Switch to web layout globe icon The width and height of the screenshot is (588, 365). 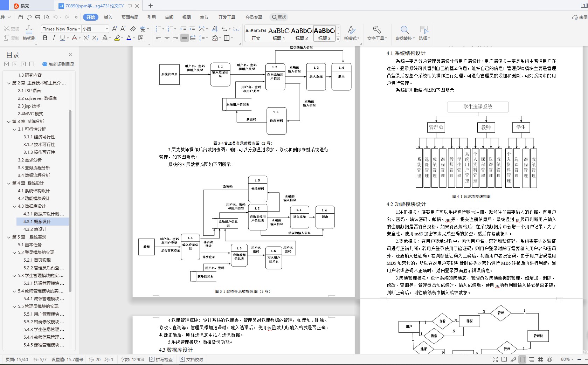[540, 359]
